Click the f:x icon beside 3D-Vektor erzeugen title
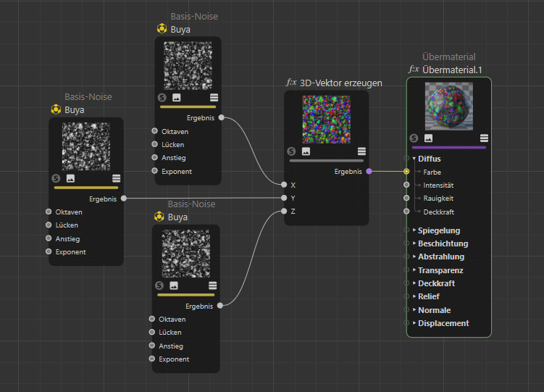 pos(292,83)
